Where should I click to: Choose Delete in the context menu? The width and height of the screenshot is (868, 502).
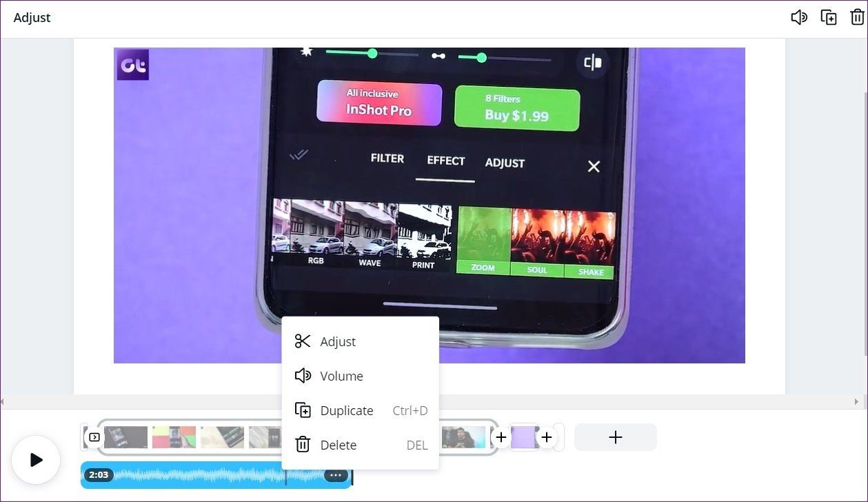click(361, 445)
